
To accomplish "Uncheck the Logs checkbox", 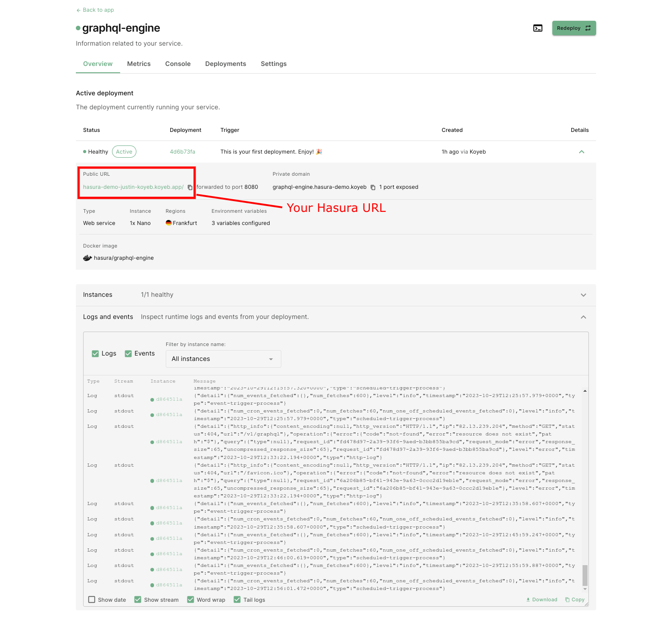I will tap(95, 354).
